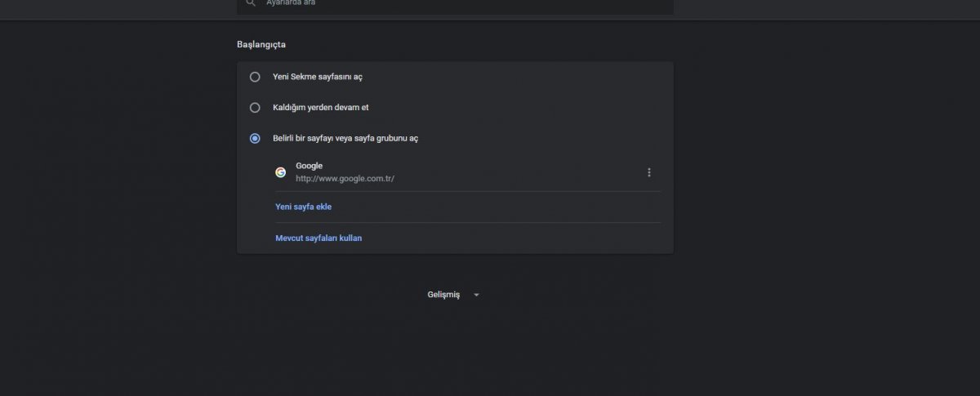Click the empty space right of the search field
The image size is (980, 396).
pyautogui.click(x=825, y=7)
